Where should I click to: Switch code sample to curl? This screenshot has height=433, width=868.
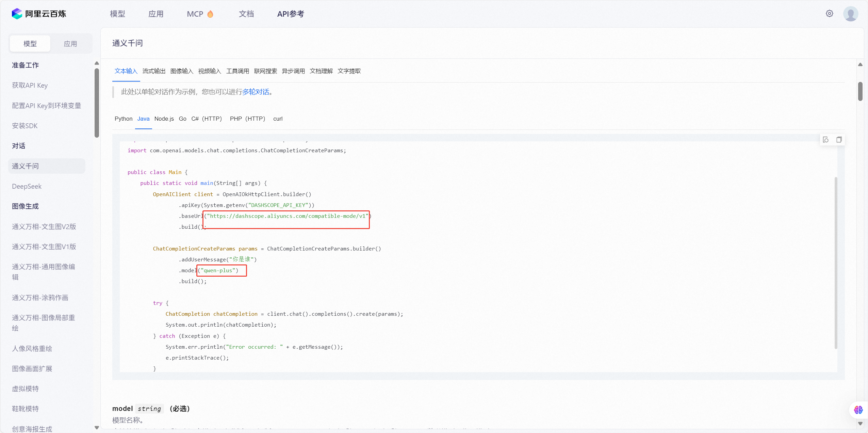click(x=278, y=119)
